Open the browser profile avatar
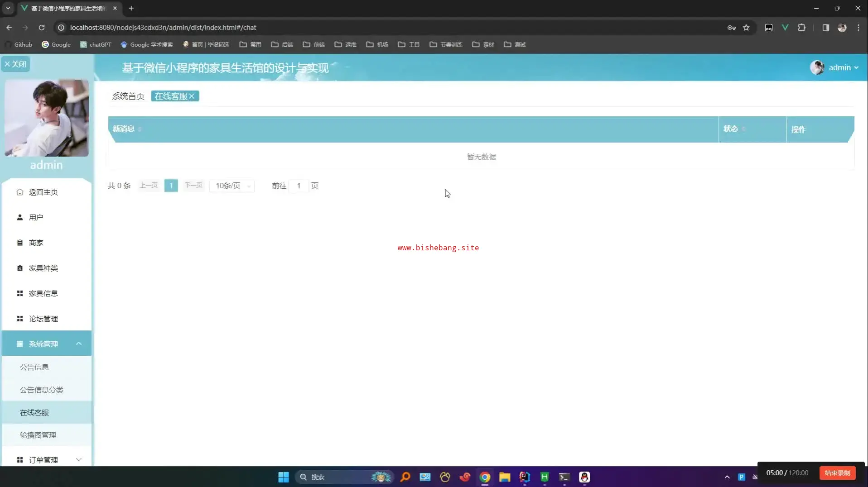Image resolution: width=868 pixels, height=487 pixels. (842, 28)
